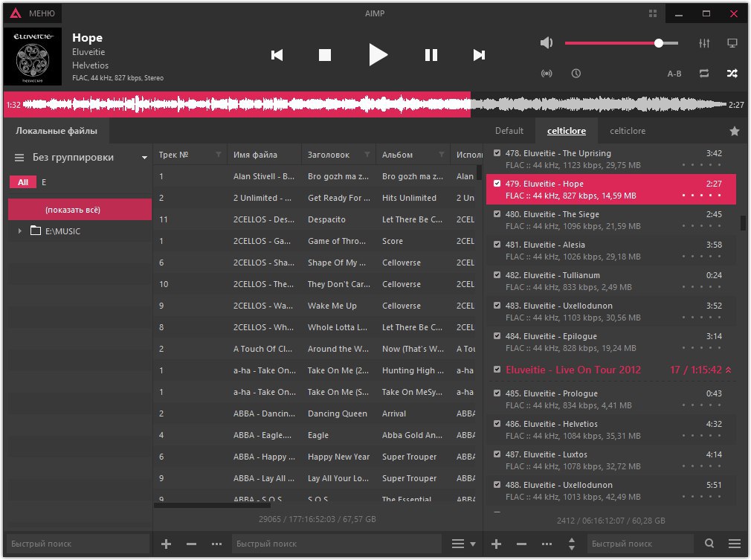This screenshot has height=560, width=751.
Task: Pause the current track
Action: point(431,55)
